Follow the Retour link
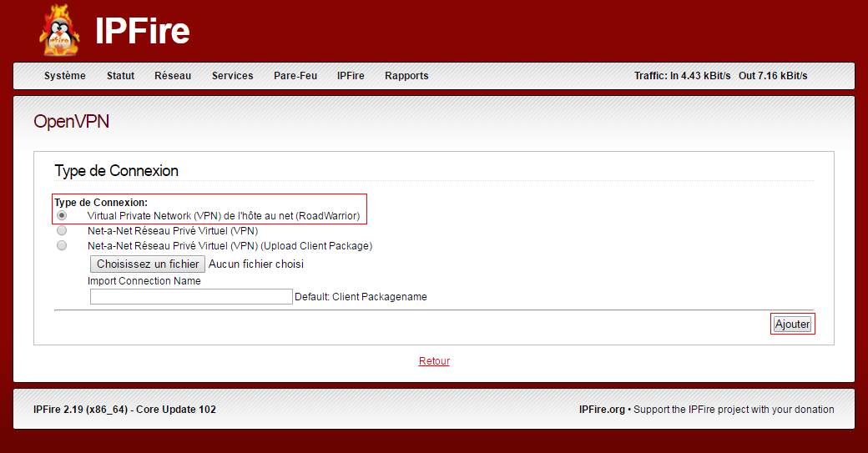This screenshot has height=453, width=868. [434, 361]
